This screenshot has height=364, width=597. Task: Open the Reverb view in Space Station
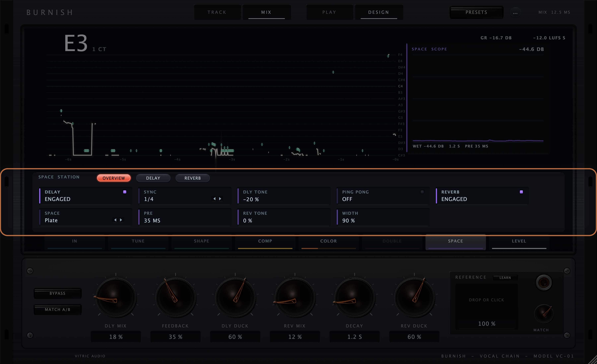click(193, 178)
